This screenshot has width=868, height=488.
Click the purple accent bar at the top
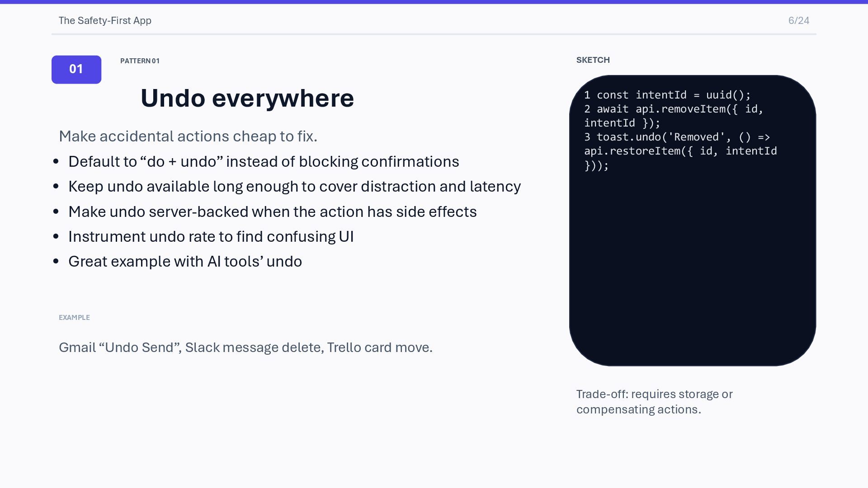pyautogui.click(x=434, y=2)
